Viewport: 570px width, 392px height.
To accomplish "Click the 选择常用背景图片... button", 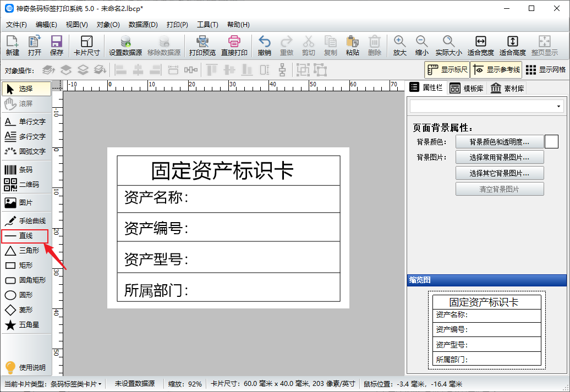I will [x=500, y=157].
